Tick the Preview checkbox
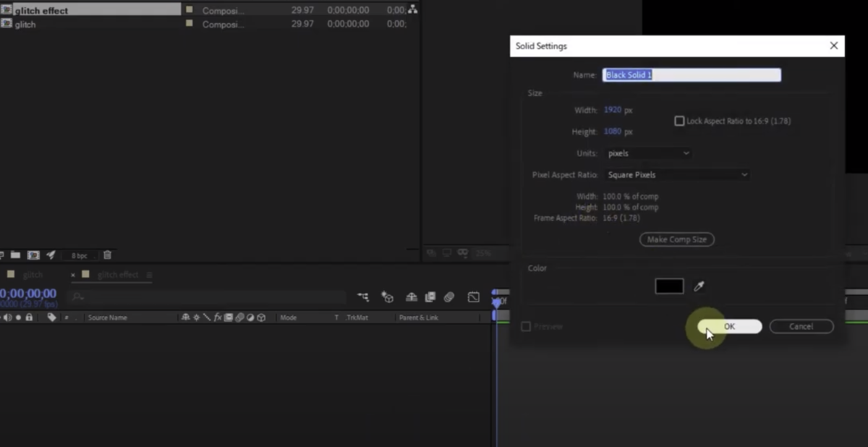This screenshot has width=868, height=447. (526, 327)
